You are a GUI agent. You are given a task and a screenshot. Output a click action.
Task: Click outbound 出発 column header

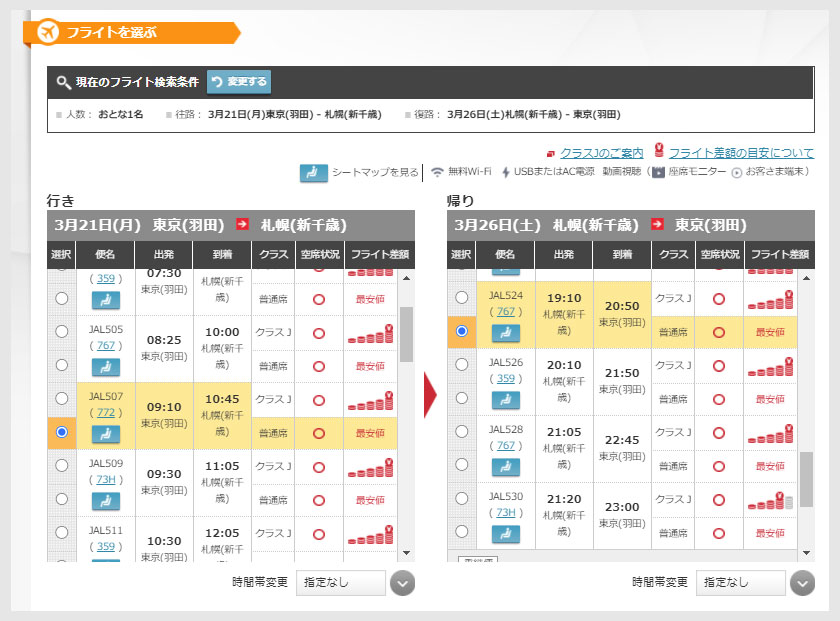164,255
